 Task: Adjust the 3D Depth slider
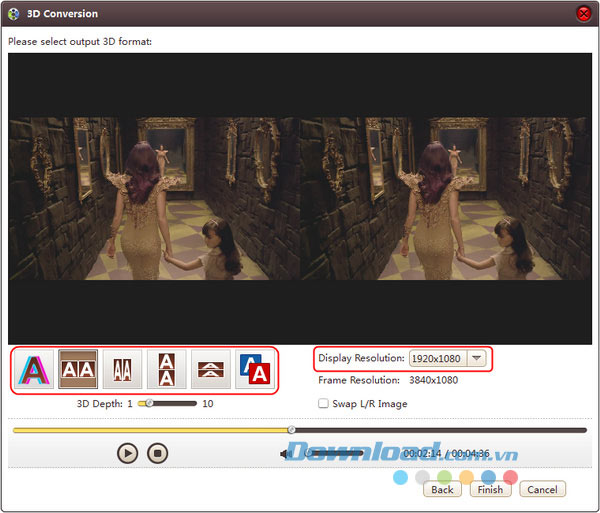[x=167, y=404]
